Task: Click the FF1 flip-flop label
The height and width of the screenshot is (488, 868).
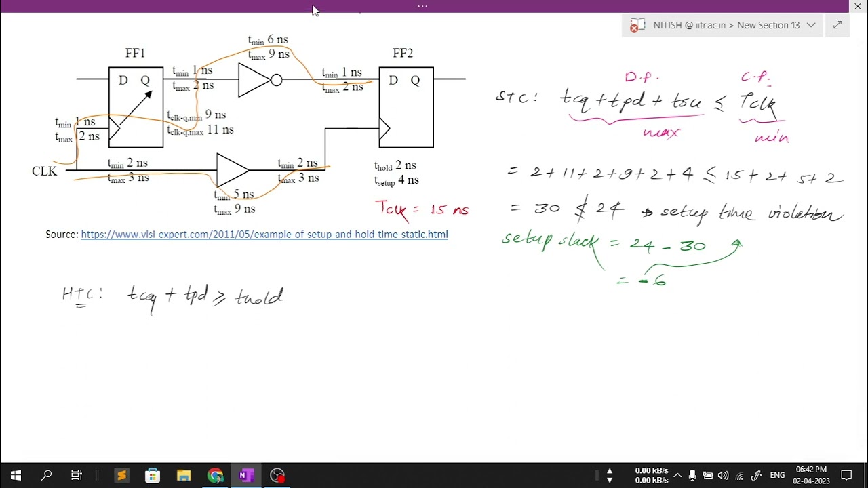Action: 135,53
